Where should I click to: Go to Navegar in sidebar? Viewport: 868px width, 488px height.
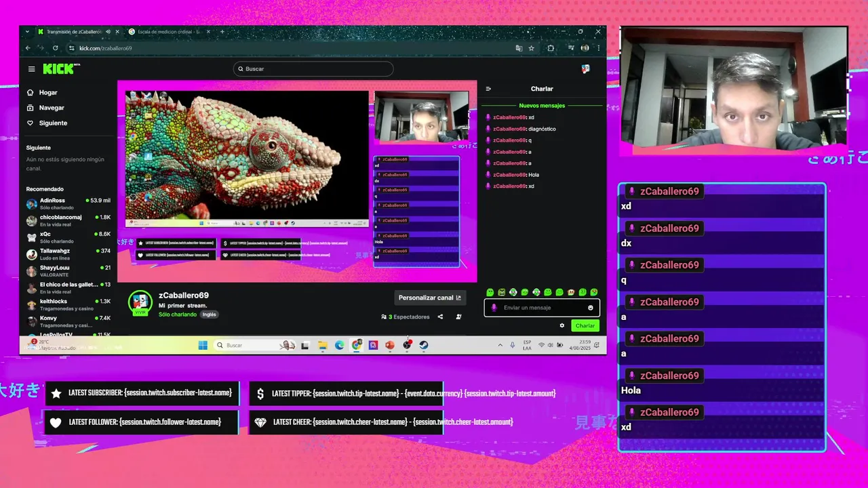tap(45, 108)
